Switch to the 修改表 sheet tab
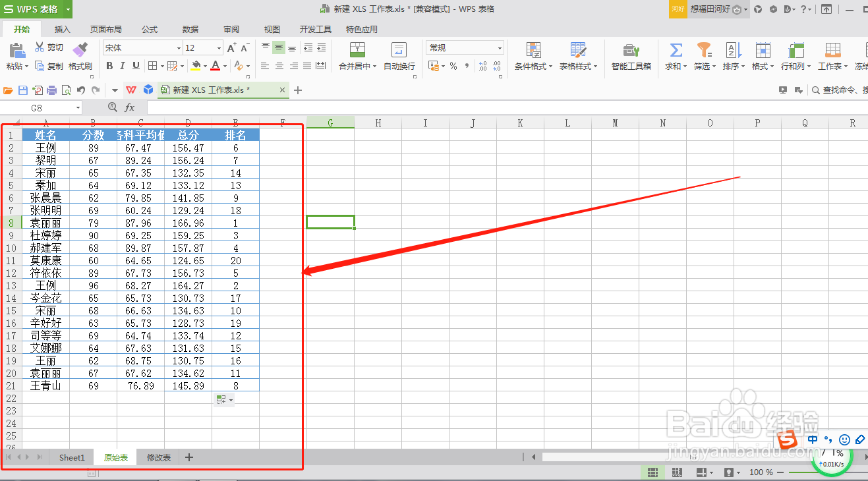Image resolution: width=868 pixels, height=481 pixels. [x=159, y=457]
